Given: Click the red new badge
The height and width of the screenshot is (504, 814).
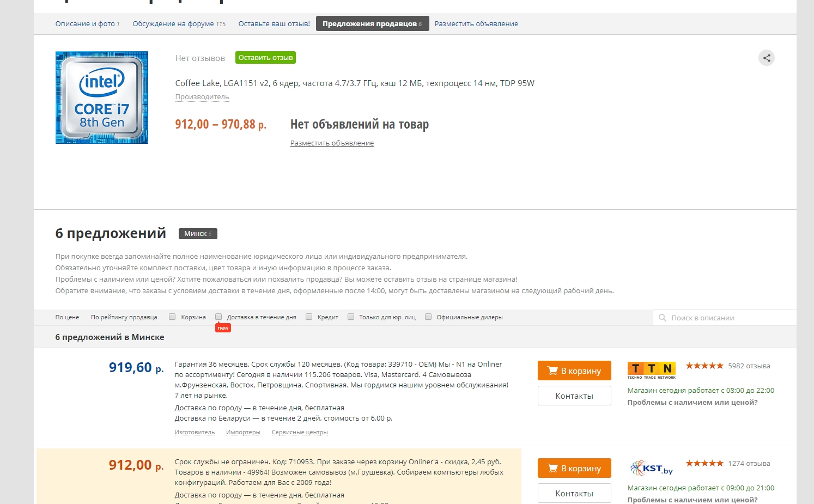Looking at the screenshot, I should (x=223, y=328).
